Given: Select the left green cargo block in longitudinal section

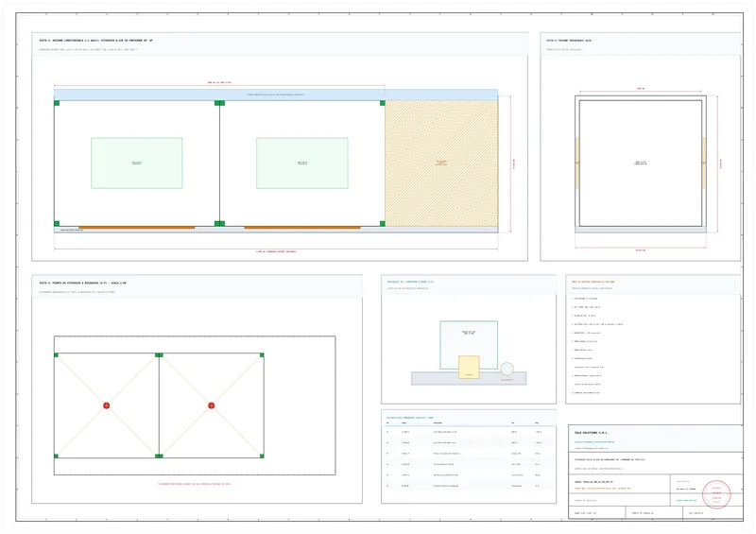Looking at the screenshot, I should 137,164.
